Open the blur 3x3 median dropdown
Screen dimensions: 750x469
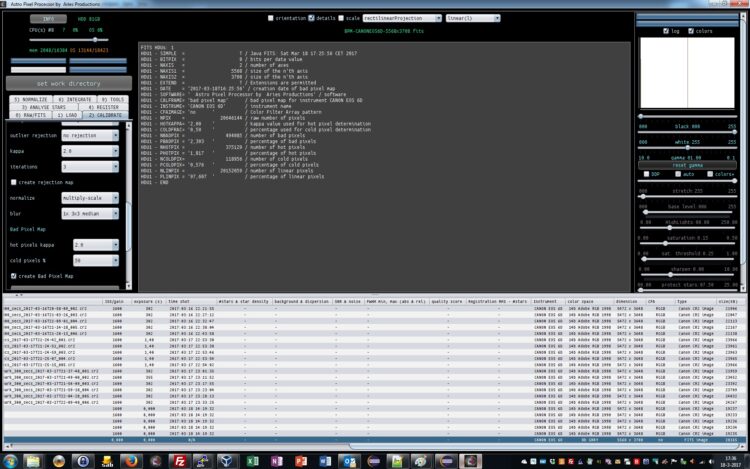[x=90, y=214]
